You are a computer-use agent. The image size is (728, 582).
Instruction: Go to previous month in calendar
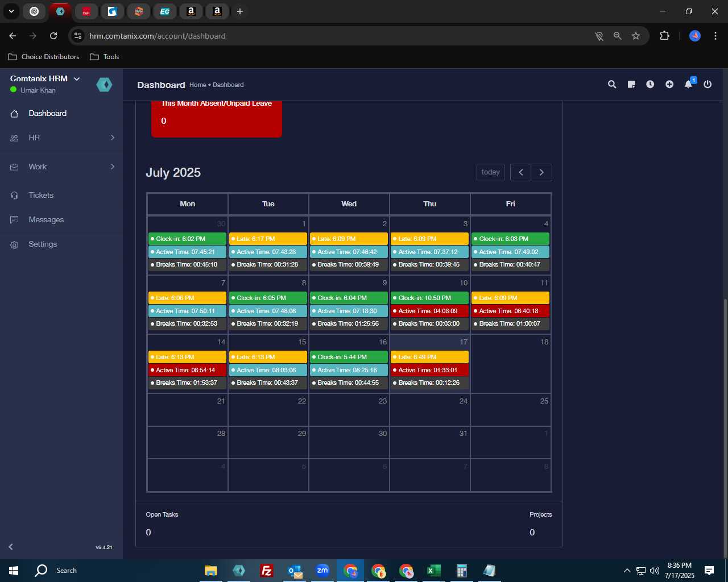(x=520, y=172)
